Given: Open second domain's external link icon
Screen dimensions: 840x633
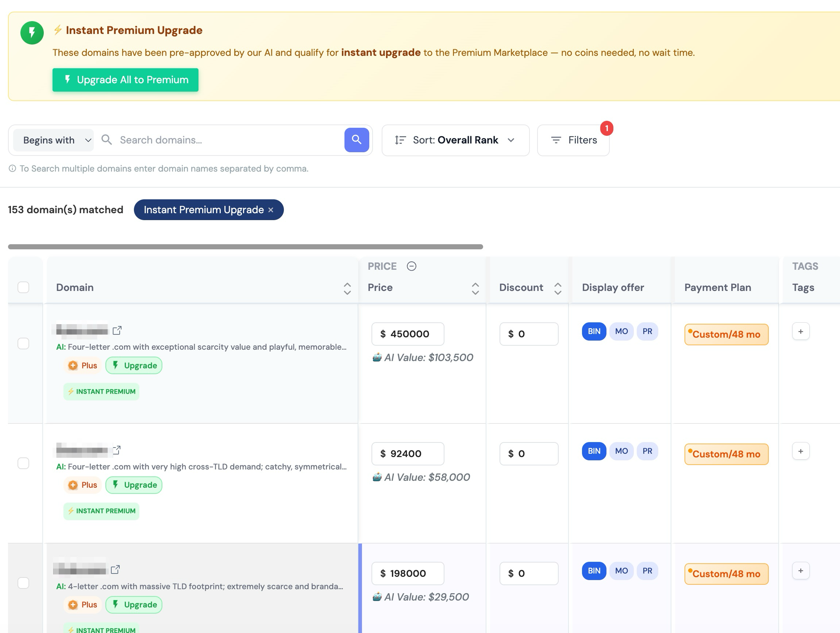Looking at the screenshot, I should [117, 450].
